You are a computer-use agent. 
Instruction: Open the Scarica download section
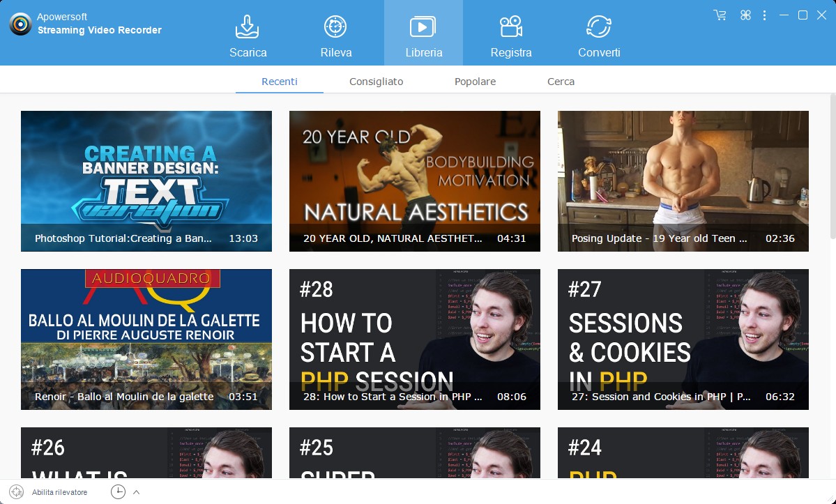pyautogui.click(x=248, y=36)
